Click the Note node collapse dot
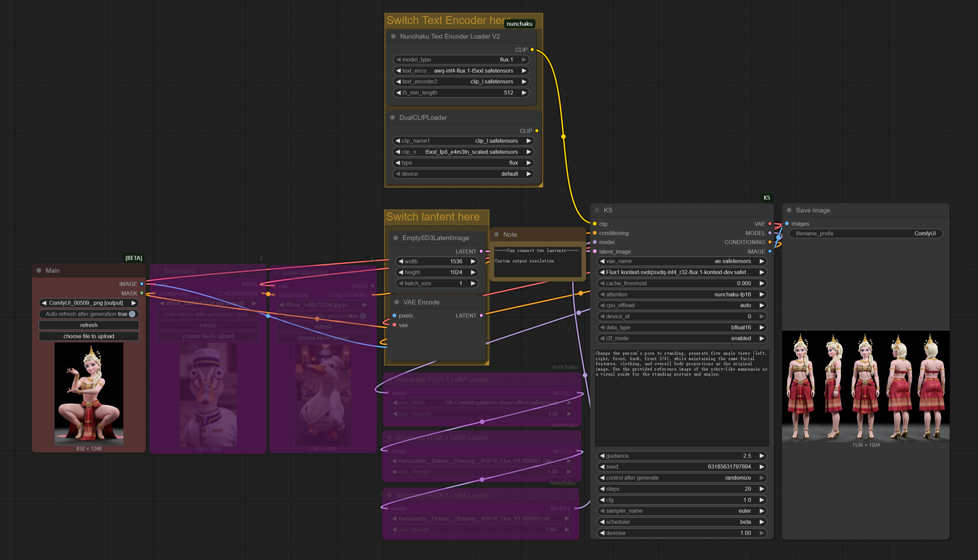Screen dimensions: 978x560 coord(496,235)
